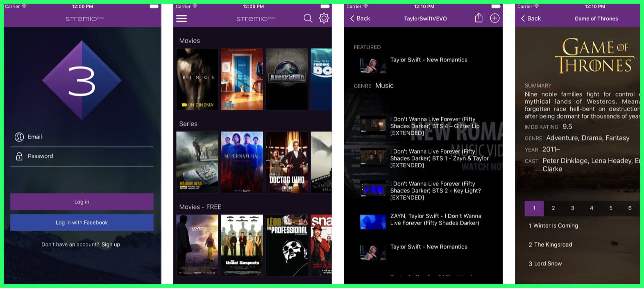Viewport: 644px width, 288px height.
Task: Select season 1 tab
Action: (534, 208)
